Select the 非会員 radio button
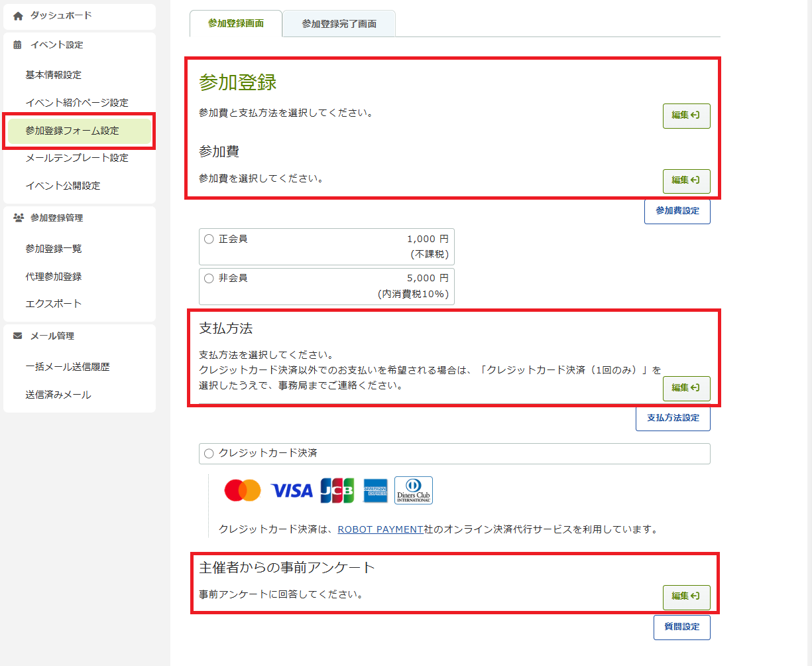Viewport: 812px width, 666px height. pyautogui.click(x=209, y=279)
